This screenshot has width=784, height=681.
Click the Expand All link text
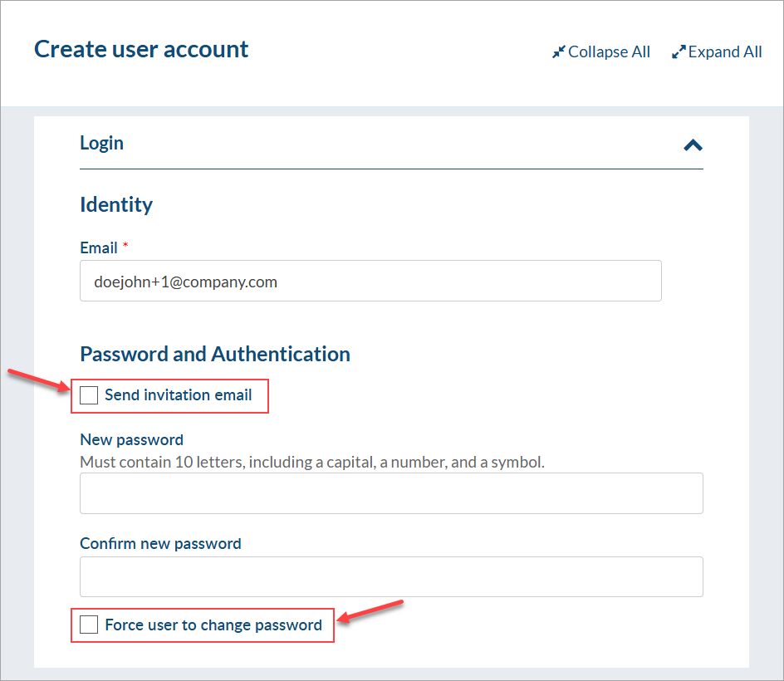[x=725, y=52]
